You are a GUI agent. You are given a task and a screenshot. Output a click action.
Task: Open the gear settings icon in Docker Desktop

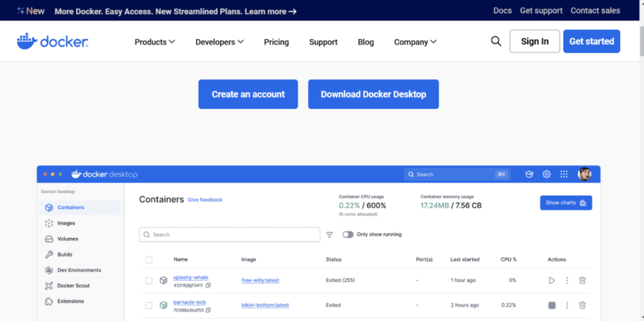pyautogui.click(x=547, y=175)
